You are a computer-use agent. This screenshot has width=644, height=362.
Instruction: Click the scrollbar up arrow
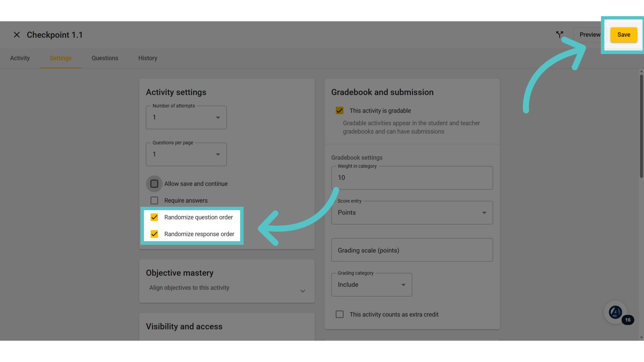click(641, 71)
